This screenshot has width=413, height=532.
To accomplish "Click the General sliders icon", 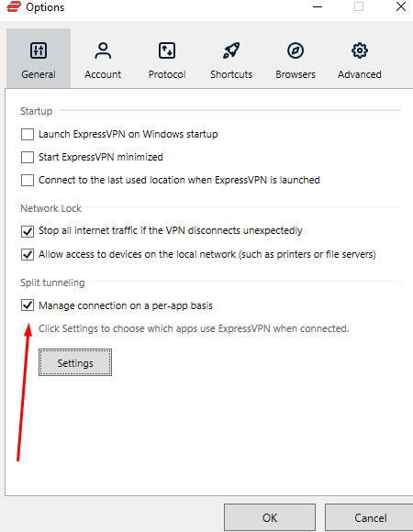I will tap(39, 50).
